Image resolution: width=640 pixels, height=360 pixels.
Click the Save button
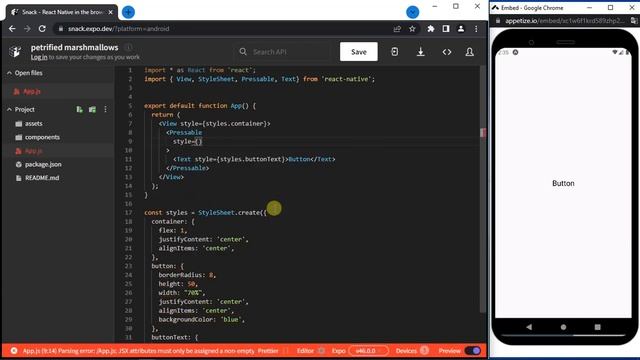359,52
